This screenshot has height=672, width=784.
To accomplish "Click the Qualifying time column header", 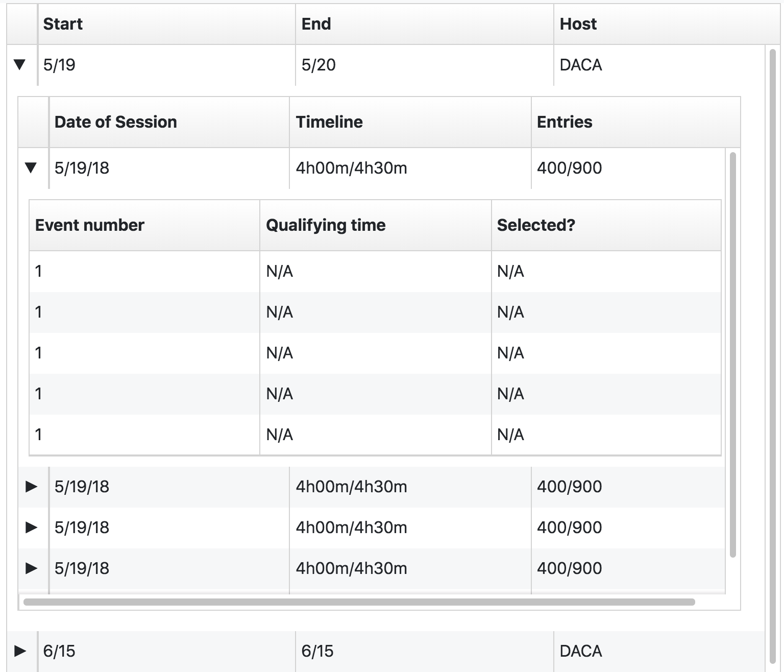I will 326,225.
